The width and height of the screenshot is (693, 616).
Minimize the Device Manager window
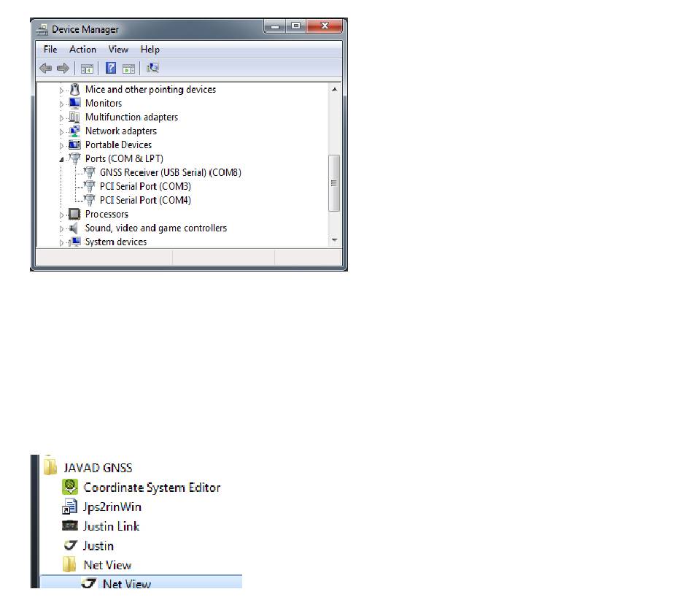point(275,26)
